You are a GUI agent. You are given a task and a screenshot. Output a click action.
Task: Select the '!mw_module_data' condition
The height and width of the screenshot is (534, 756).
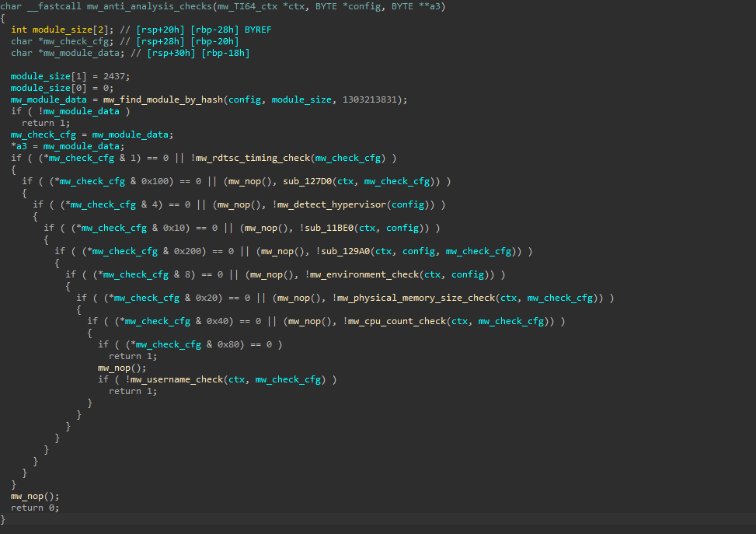(x=78, y=111)
